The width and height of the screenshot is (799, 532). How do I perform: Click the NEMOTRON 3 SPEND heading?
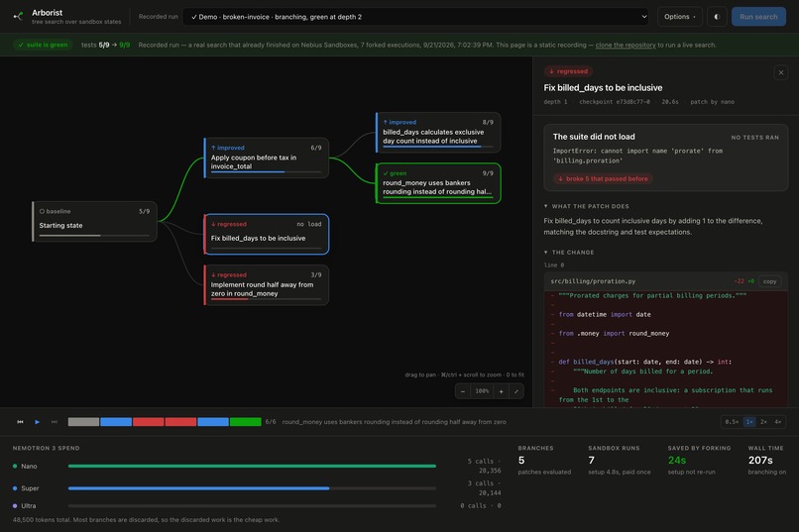tap(46, 448)
